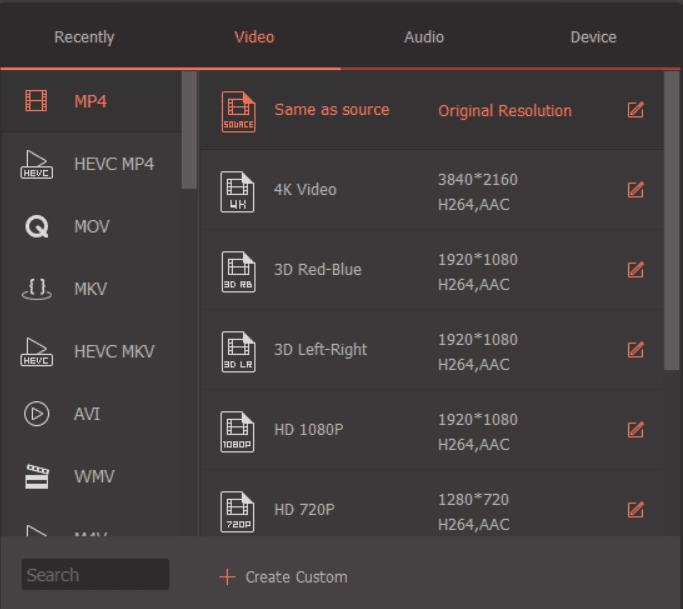Select the HEVC MP4 format icon
The height and width of the screenshot is (609, 683).
pos(36,164)
